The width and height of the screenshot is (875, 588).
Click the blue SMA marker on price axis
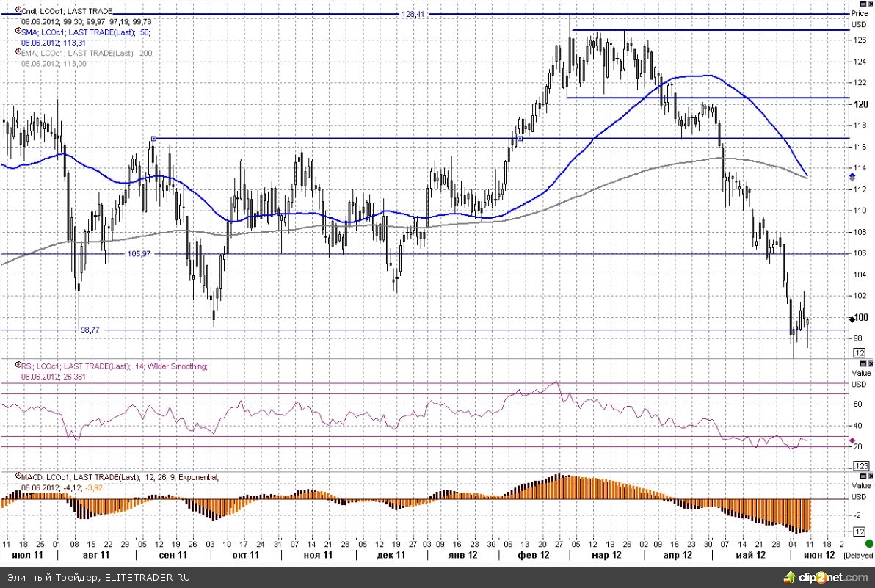coord(852,176)
